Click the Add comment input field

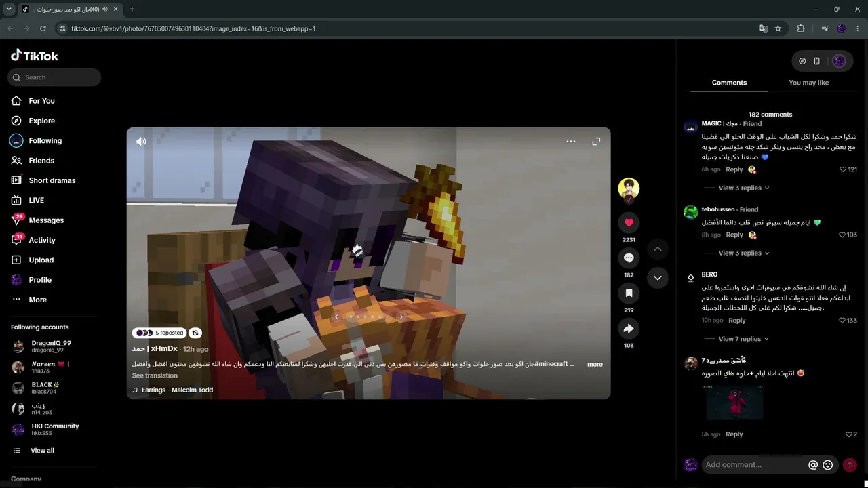point(754,465)
